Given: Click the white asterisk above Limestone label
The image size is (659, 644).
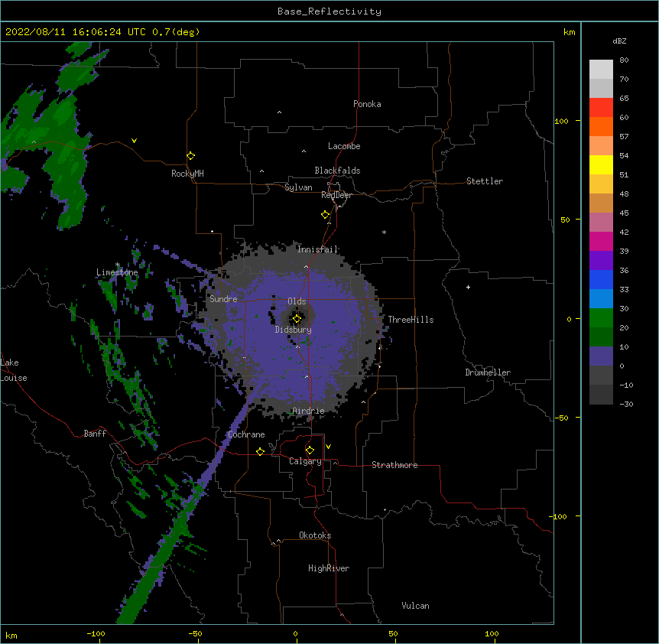Looking at the screenshot, I should (118, 265).
